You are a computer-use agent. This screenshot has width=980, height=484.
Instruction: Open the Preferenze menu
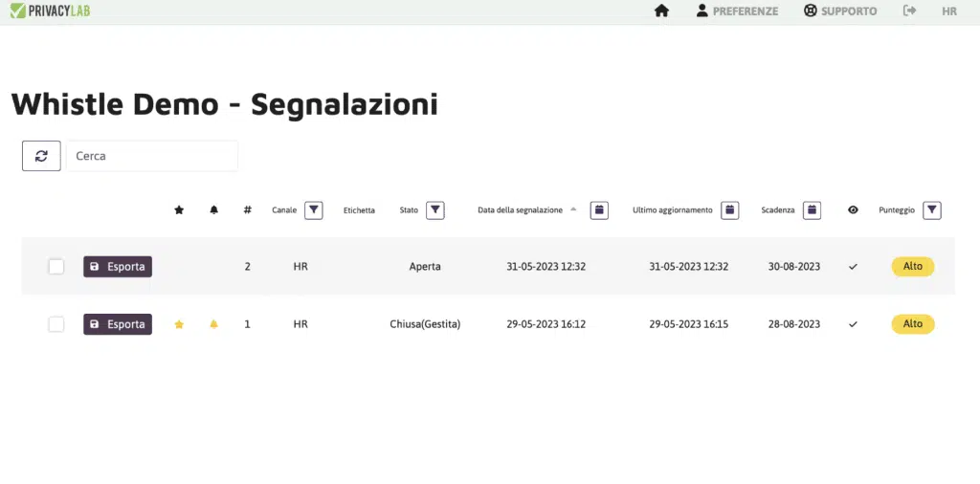coord(737,11)
